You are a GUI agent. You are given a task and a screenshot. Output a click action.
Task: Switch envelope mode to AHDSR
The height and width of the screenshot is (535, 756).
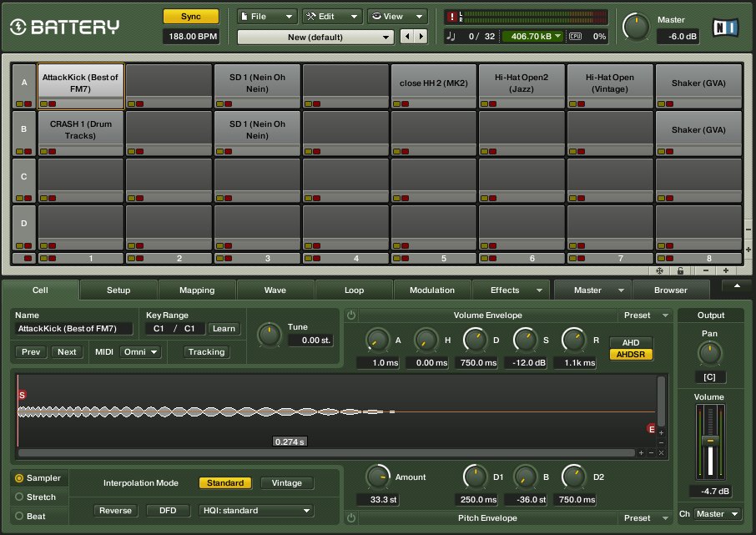pos(631,355)
